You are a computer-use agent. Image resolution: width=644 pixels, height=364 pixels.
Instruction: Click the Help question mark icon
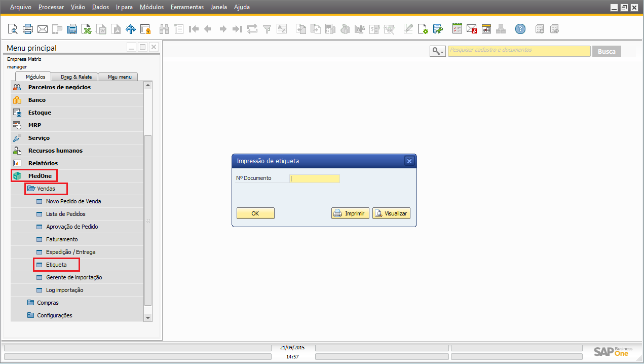tap(520, 29)
